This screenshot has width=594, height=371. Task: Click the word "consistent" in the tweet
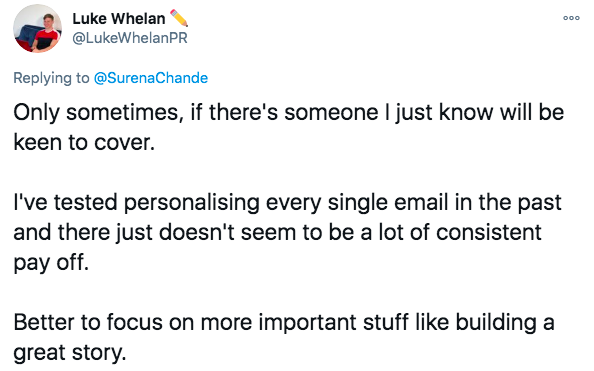(x=489, y=232)
